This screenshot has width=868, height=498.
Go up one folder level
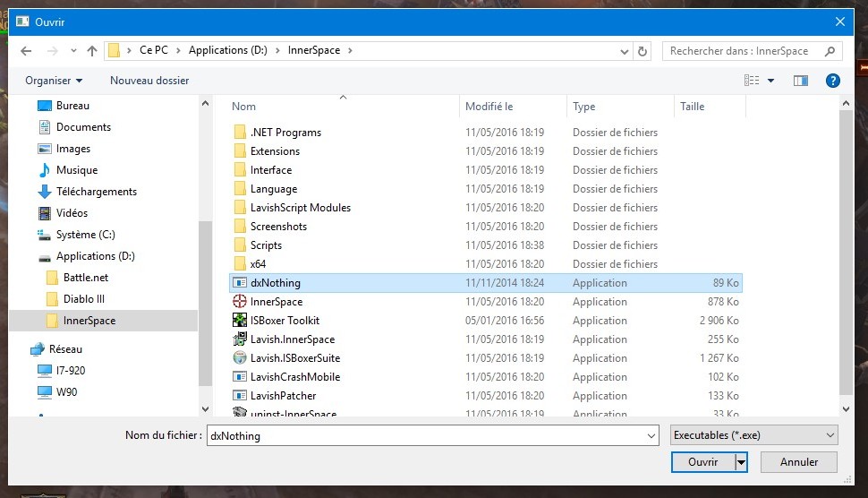[x=92, y=51]
